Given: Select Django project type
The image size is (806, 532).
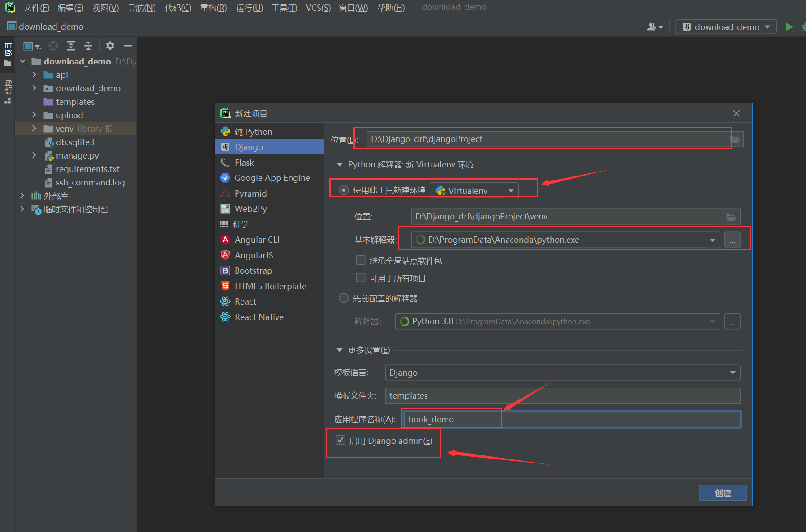Looking at the screenshot, I should pyautogui.click(x=269, y=147).
